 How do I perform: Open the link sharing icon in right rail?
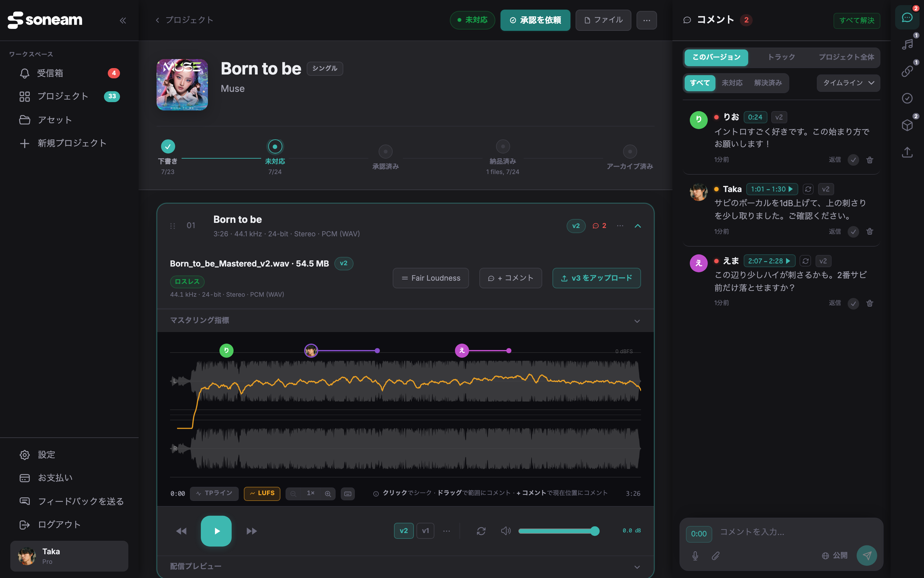coord(907,71)
